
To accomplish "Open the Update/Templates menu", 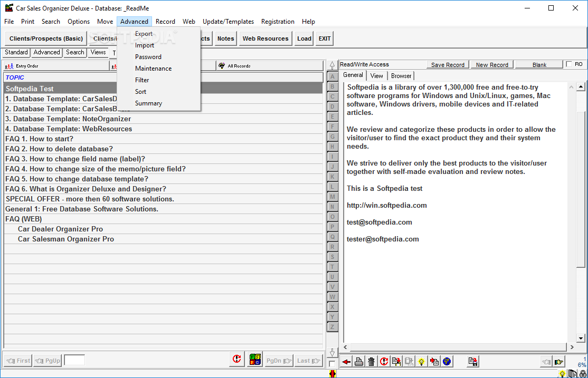I will pyautogui.click(x=228, y=22).
